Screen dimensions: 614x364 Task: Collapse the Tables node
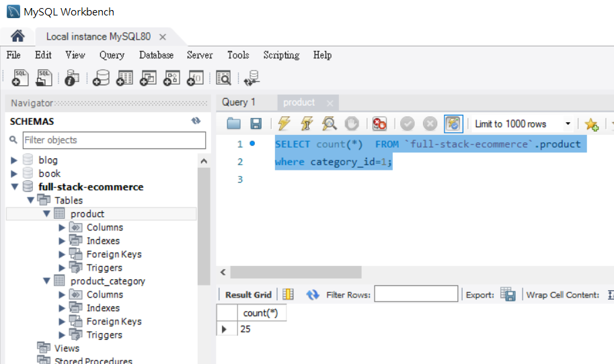[30, 200]
